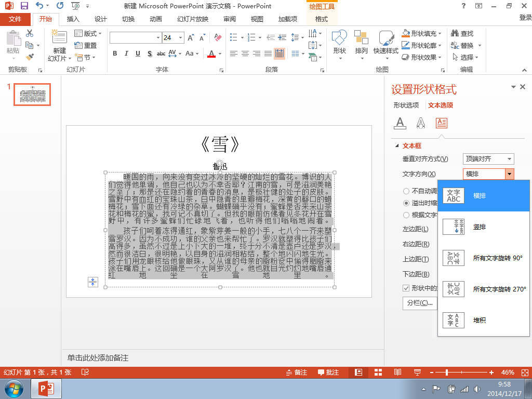Viewport: 532px width, 399px height.
Task: Click the 批注 comments button in status bar
Action: [328, 372]
